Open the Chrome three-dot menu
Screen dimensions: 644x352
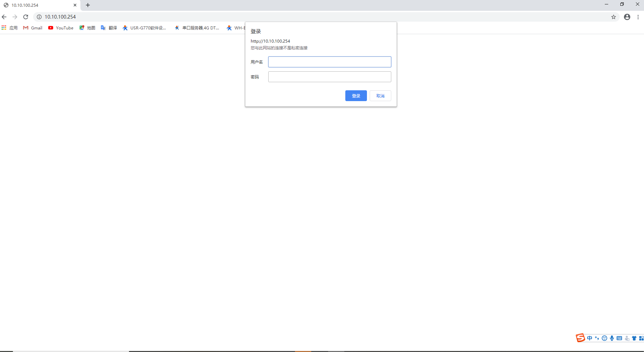(x=638, y=17)
